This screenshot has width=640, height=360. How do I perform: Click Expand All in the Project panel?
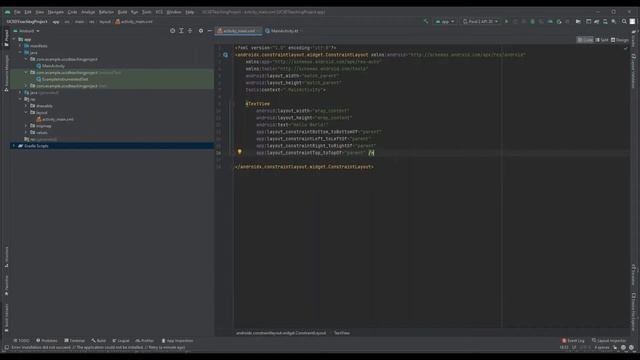(181, 31)
